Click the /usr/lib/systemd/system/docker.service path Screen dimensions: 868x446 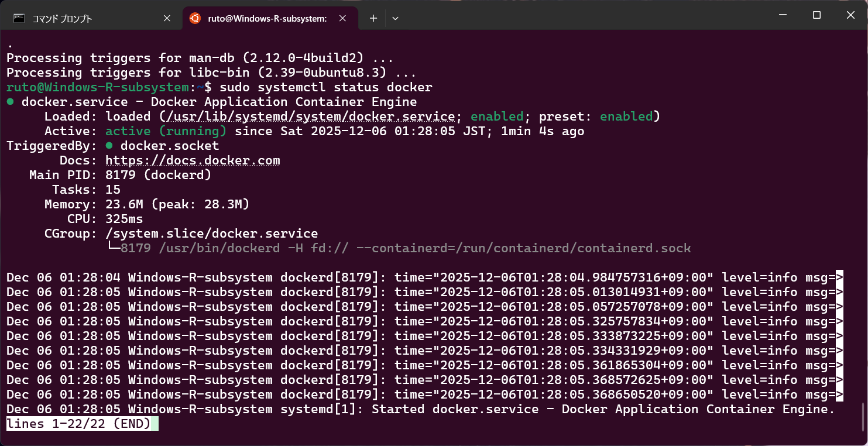[311, 116]
